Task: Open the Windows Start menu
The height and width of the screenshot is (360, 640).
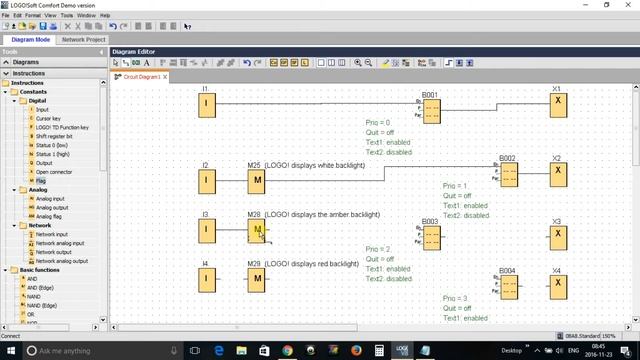Action: pos(11,351)
